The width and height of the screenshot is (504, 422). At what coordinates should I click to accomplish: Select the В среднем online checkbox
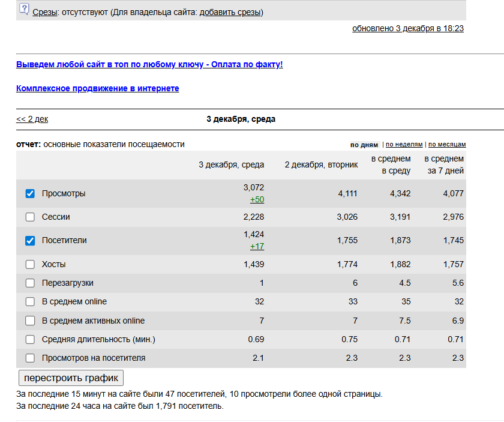pyautogui.click(x=30, y=302)
